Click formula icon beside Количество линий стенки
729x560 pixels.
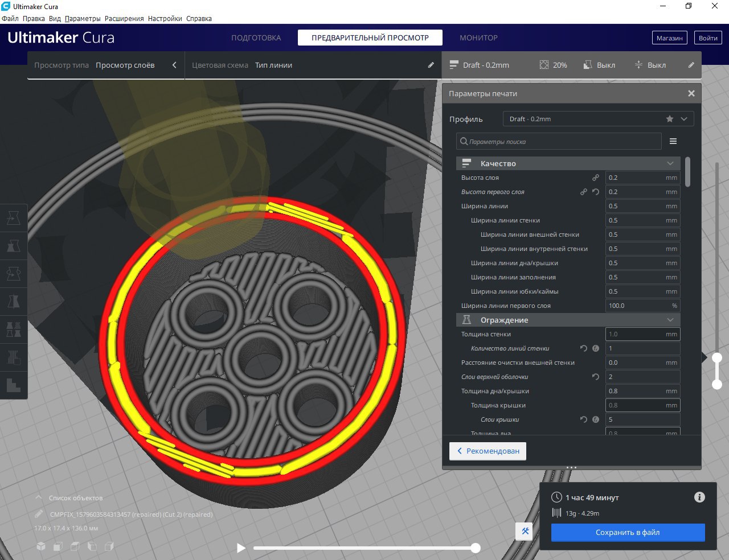596,348
